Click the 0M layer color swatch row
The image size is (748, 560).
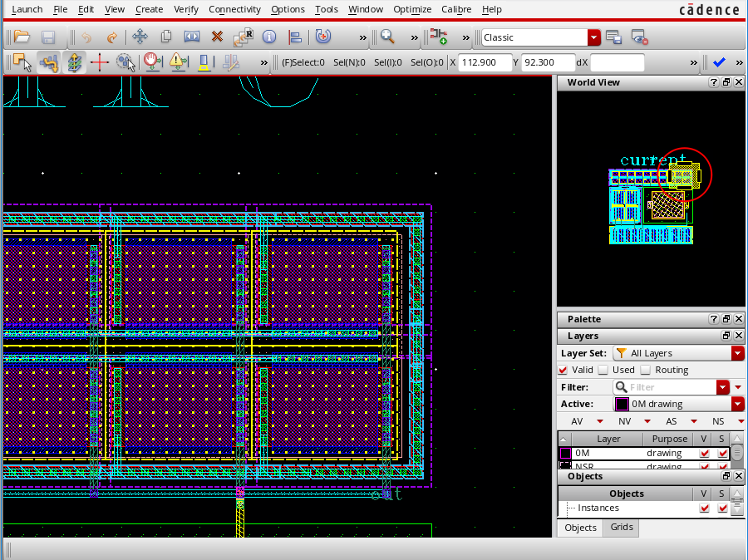pos(565,454)
